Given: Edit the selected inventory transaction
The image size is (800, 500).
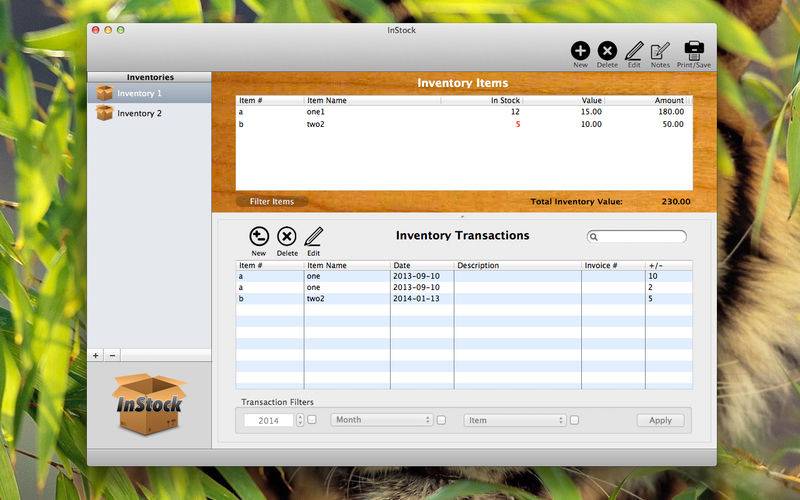Looking at the screenshot, I should click(313, 236).
